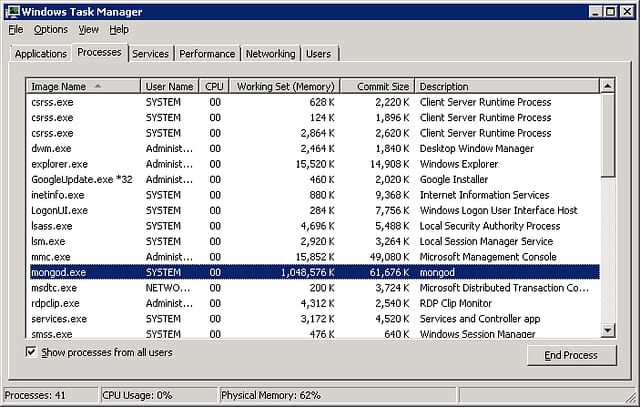Click the Task Manager title bar icon
Viewport: 640px width, 407px height.
pyautogui.click(x=12, y=11)
